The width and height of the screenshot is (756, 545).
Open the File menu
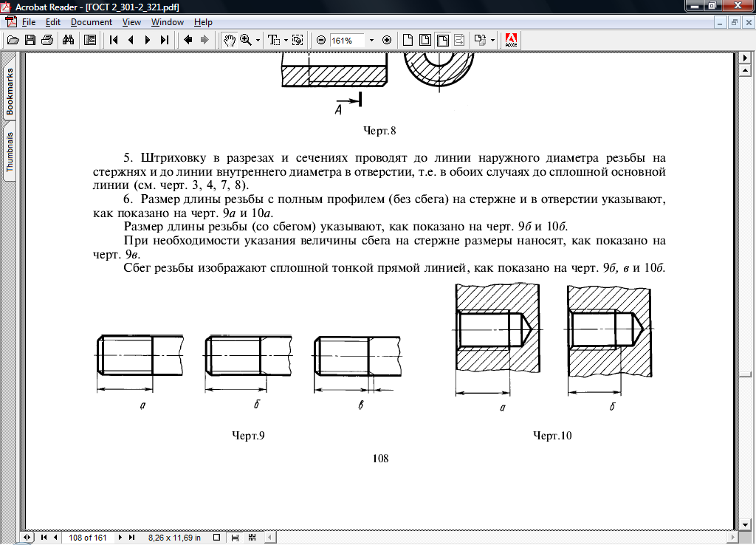29,22
